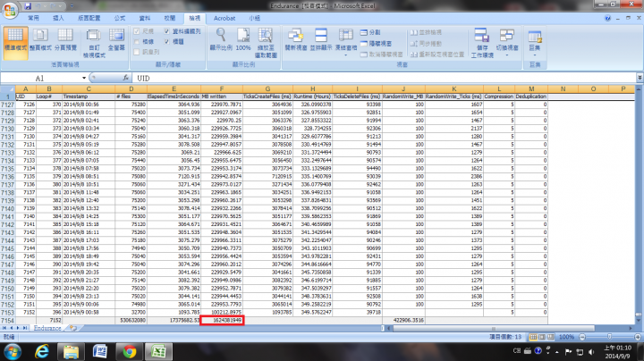Launch Internet Explorer from taskbar
The image size is (644, 361).
click(x=42, y=351)
